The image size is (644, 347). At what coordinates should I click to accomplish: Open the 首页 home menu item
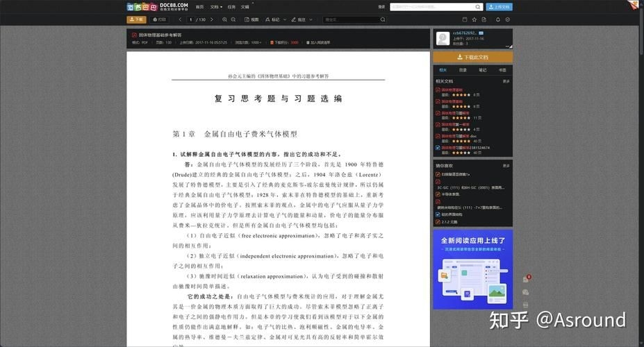[x=199, y=7]
